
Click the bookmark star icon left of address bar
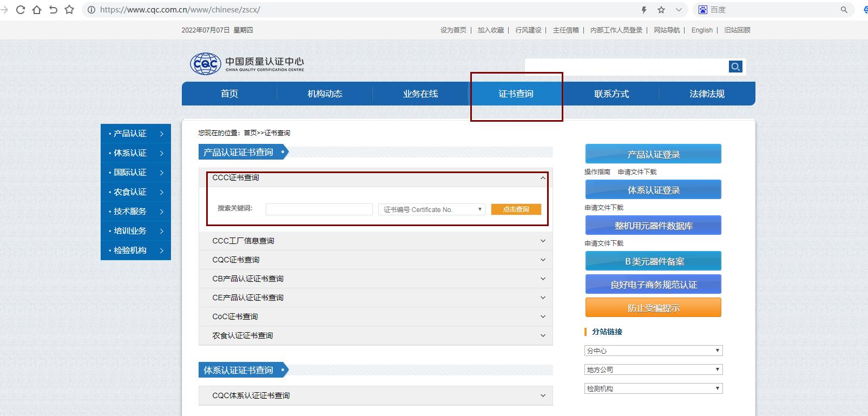click(x=69, y=10)
